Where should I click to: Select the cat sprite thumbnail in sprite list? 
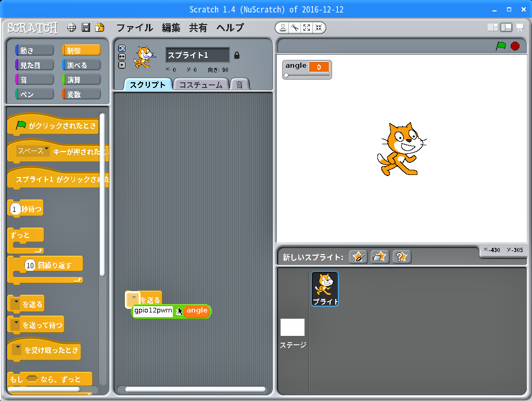pyautogui.click(x=325, y=289)
